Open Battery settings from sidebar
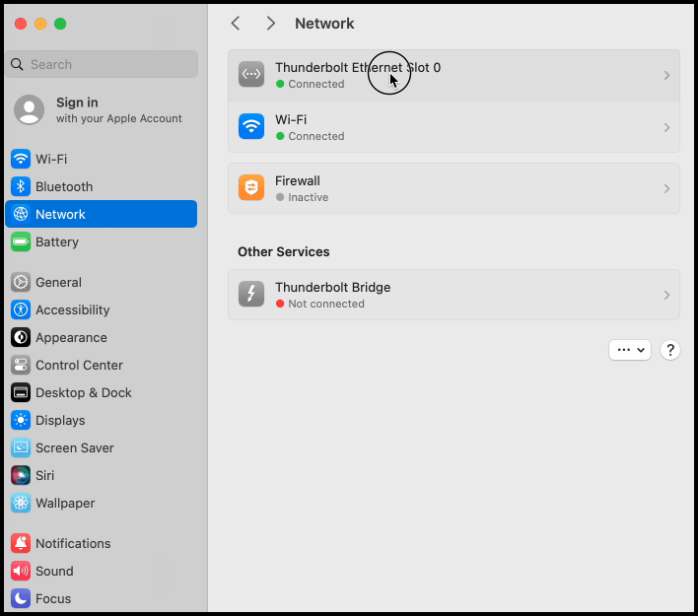 [x=56, y=241]
